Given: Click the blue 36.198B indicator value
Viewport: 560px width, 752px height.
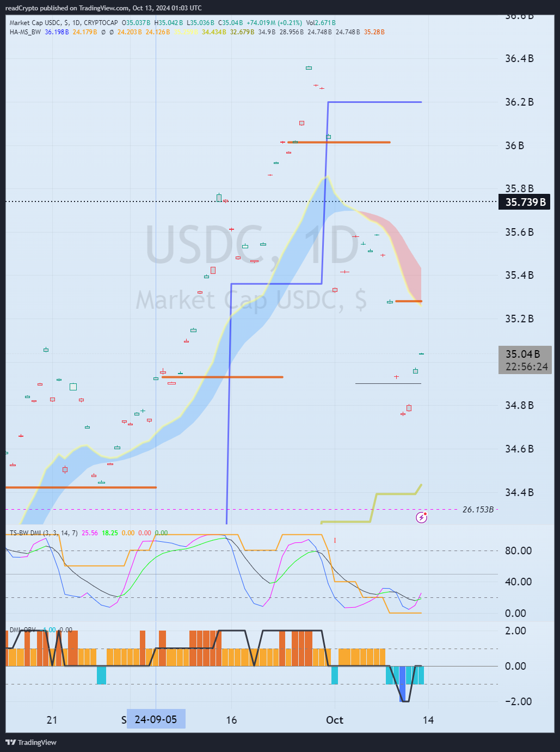Looking at the screenshot, I should [57, 32].
